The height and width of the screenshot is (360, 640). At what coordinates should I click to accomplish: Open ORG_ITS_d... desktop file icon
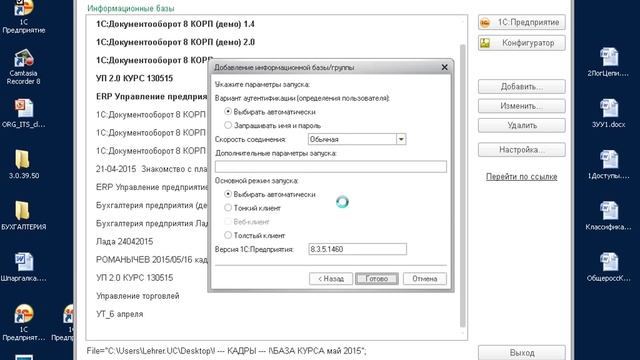(24, 113)
